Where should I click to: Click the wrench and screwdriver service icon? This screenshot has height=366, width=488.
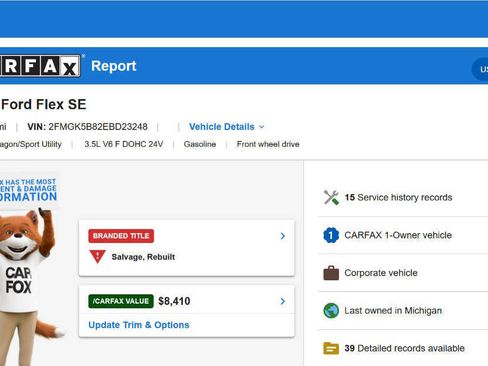[331, 197]
